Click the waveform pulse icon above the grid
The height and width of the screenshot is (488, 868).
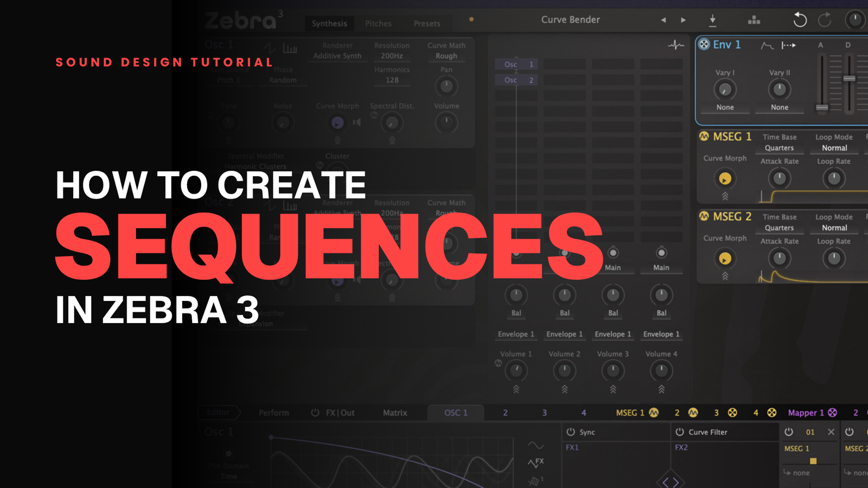(676, 45)
